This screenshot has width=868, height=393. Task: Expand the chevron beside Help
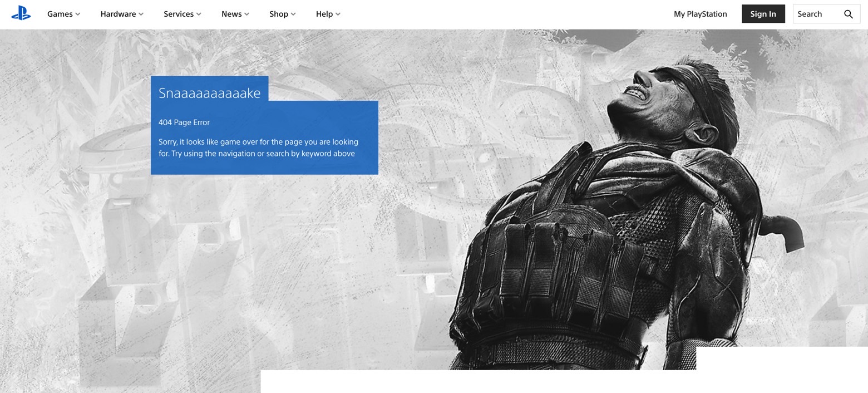coord(338,14)
